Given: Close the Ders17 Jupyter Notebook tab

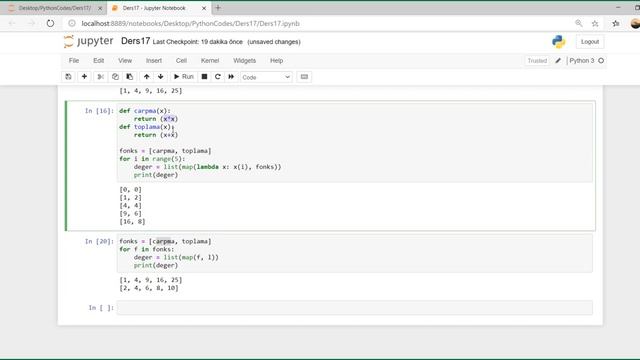Looking at the screenshot, I should (204, 8).
